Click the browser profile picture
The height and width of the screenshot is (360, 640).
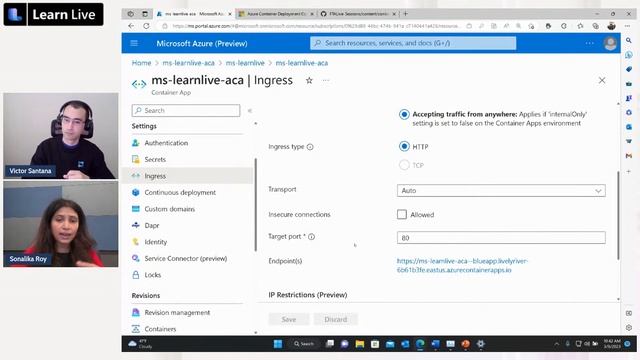pyautogui.click(x=611, y=26)
